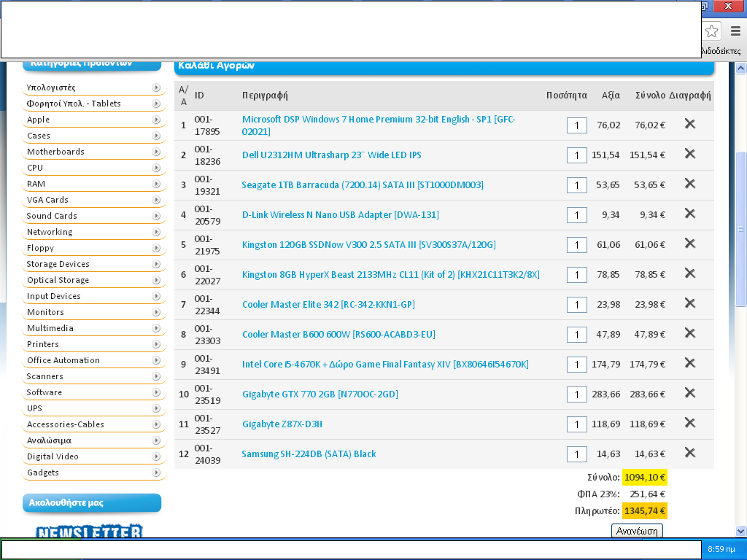The width and height of the screenshot is (747, 560).
Task: Remove the Windows 7 Home Premium item
Action: [689, 124]
